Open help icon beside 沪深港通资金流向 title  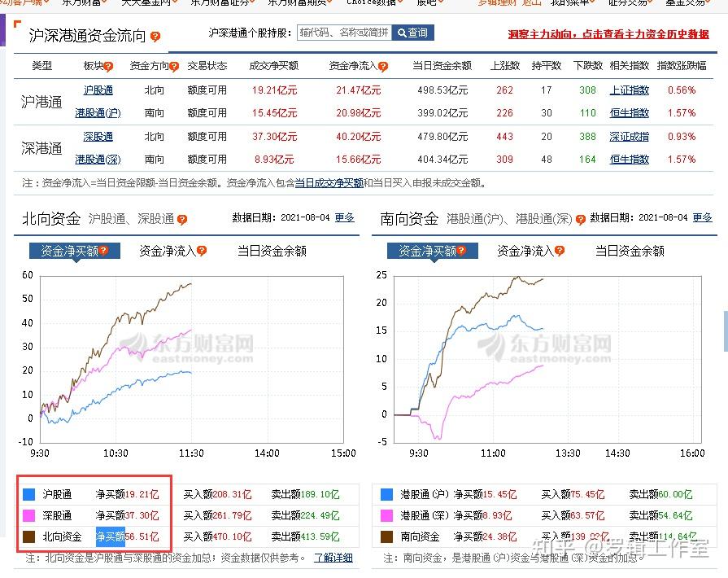coord(155,37)
